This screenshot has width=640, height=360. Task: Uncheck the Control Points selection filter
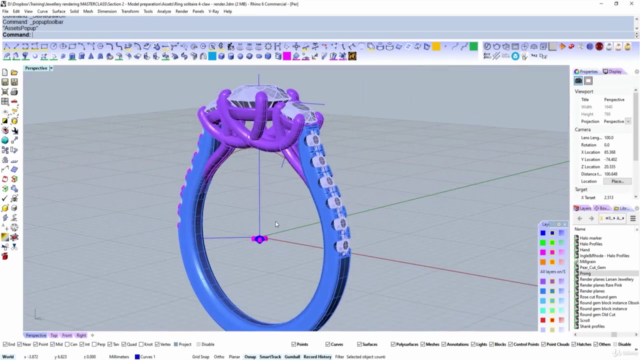point(511,344)
